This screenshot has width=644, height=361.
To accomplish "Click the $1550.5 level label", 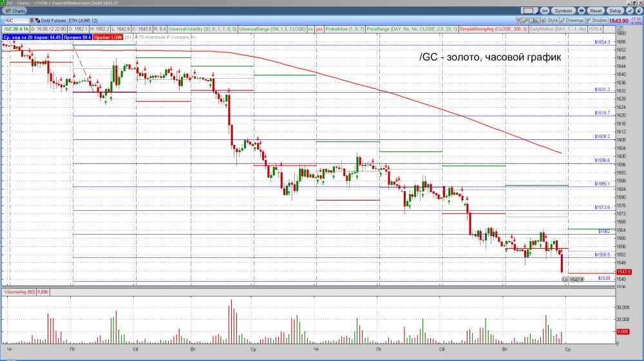I will (x=602, y=255).
